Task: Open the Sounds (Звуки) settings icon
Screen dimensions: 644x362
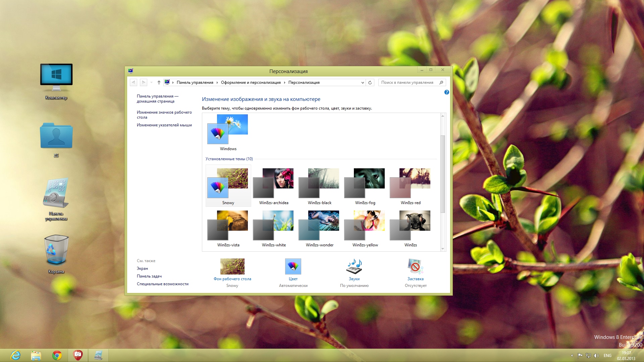Action: [x=354, y=267]
